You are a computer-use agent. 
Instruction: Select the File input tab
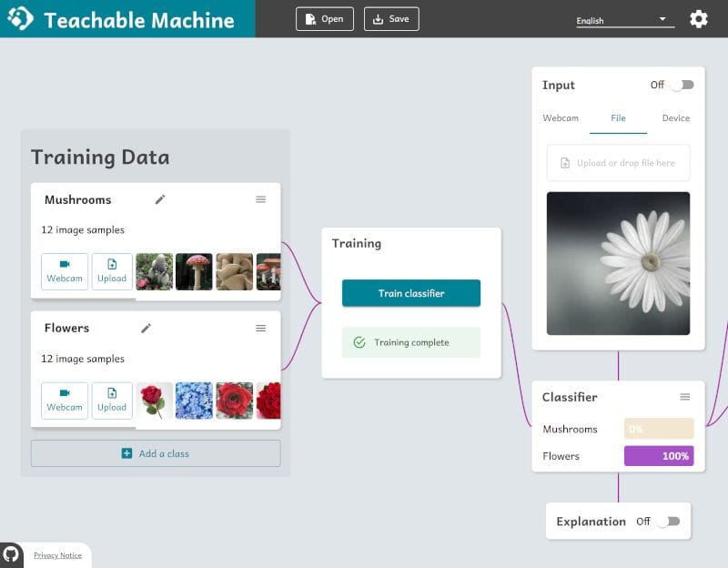[620, 117]
